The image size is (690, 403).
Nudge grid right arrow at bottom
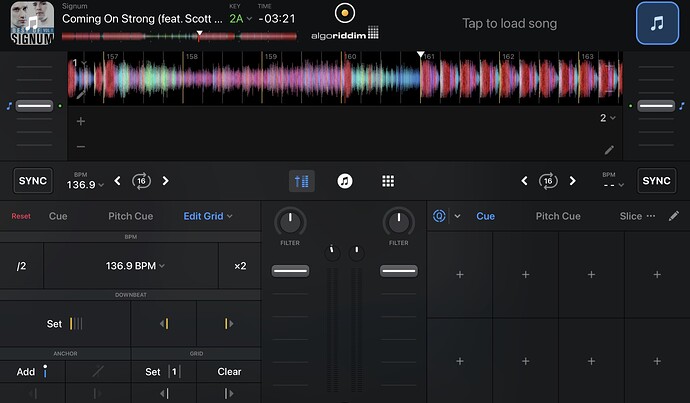(x=229, y=393)
